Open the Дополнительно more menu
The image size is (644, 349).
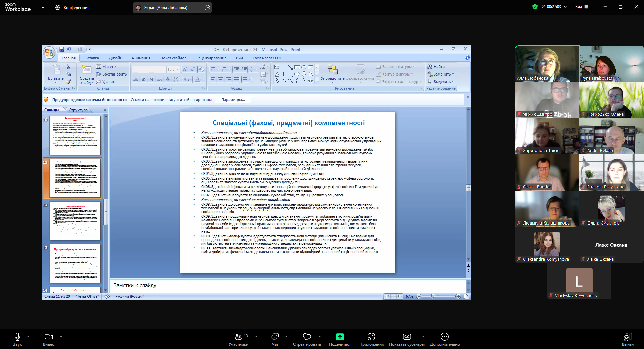(445, 339)
